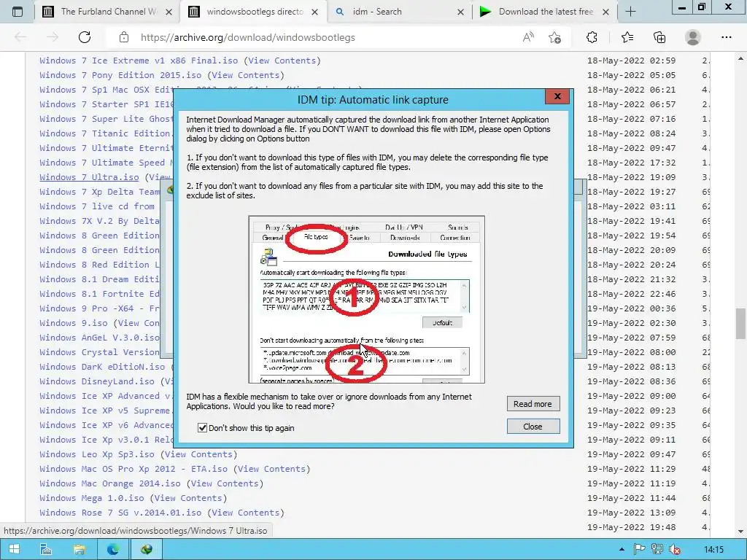Dismiss IDM tip dialog with red X
Viewport: 747px width, 560px height.
click(557, 97)
